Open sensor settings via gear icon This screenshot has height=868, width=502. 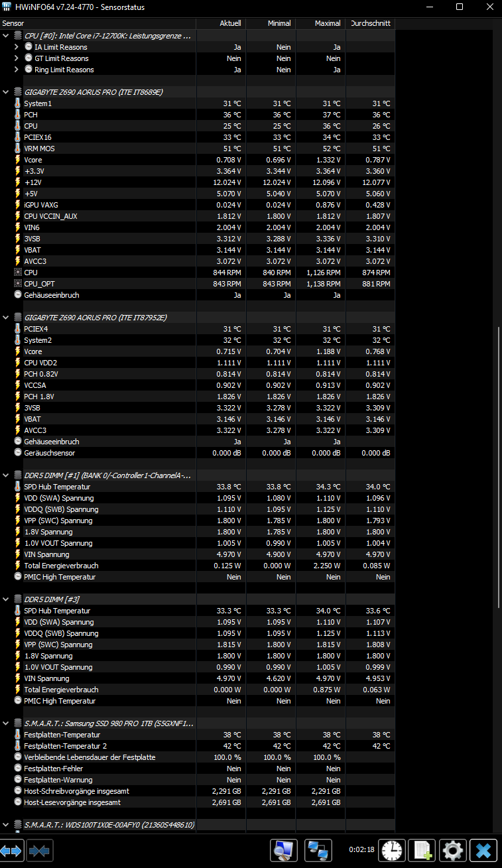click(x=454, y=850)
